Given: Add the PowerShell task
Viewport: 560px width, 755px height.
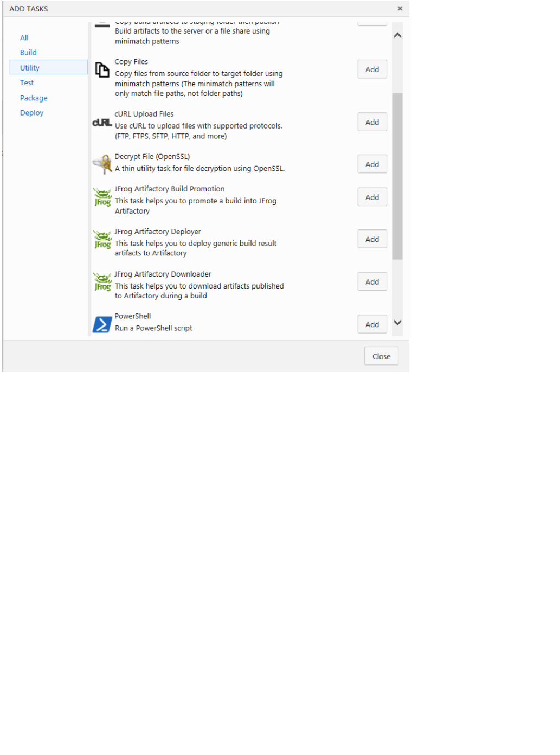Looking at the screenshot, I should coord(372,324).
